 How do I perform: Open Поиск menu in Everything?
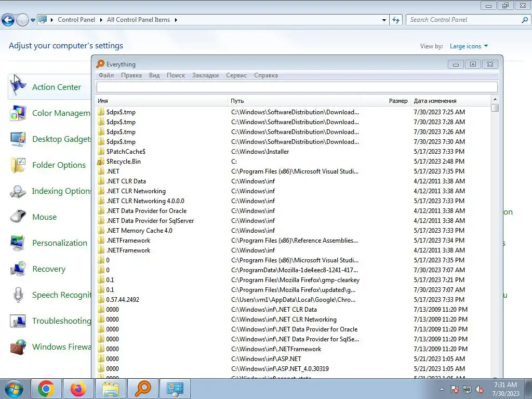[x=176, y=75]
